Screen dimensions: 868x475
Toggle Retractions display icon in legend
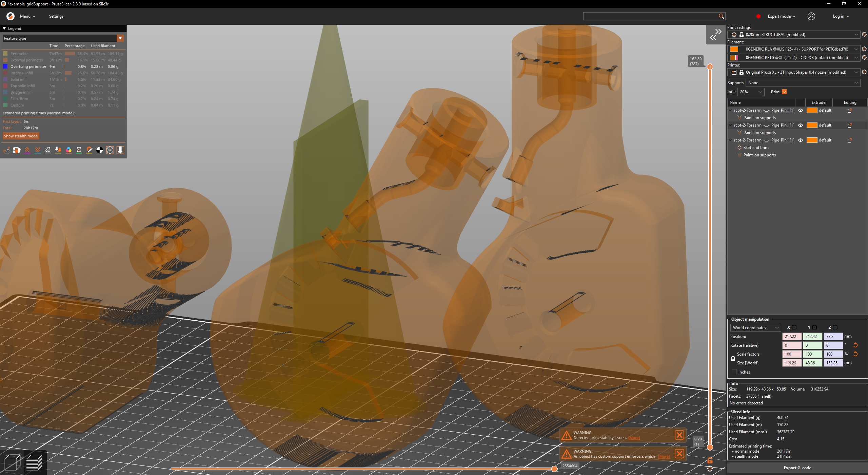pyautogui.click(x=27, y=150)
